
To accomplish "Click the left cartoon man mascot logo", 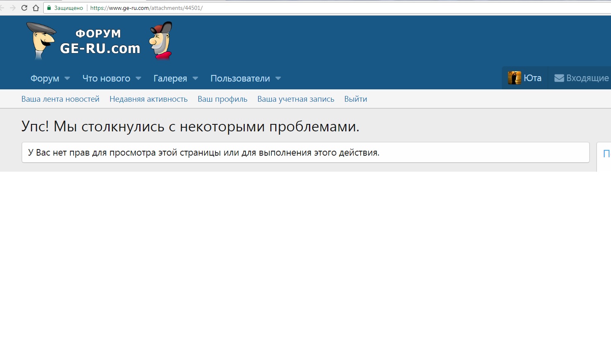I will click(41, 41).
